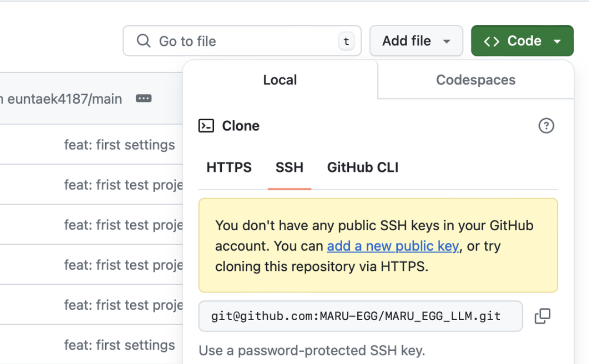This screenshot has width=589, height=364.
Task: Select the SSH clone option
Action: [x=289, y=167]
